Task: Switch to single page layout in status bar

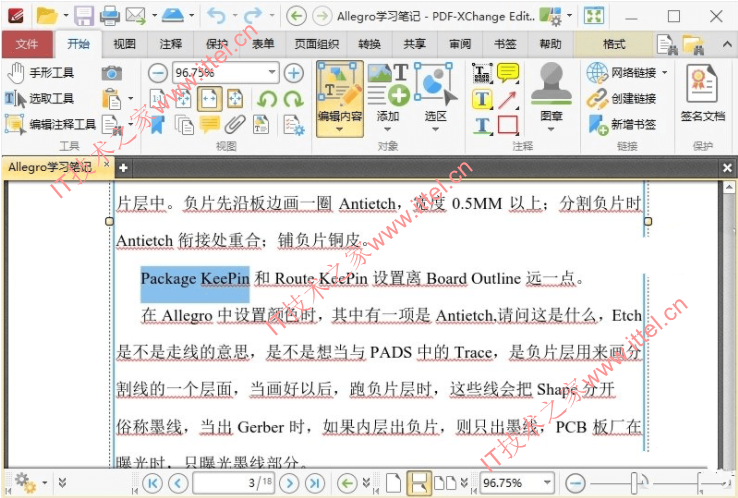Action: pyautogui.click(x=393, y=483)
